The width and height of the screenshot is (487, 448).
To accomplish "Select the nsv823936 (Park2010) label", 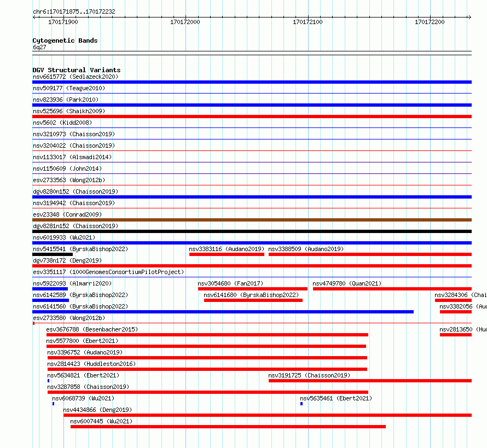I will pyautogui.click(x=66, y=100).
